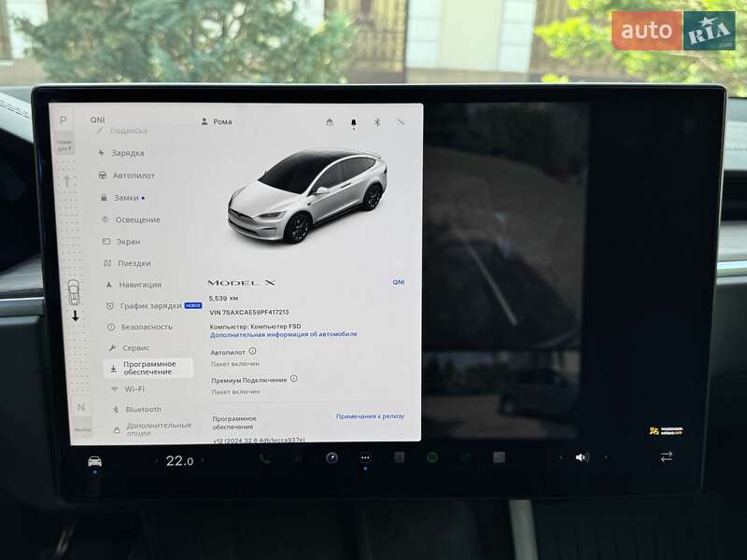
Task: Tap the Bluetooth icon in top status bar
Action: click(377, 122)
